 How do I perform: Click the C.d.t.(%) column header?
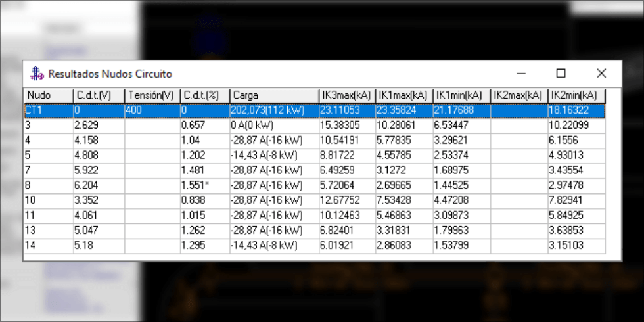pyautogui.click(x=204, y=95)
